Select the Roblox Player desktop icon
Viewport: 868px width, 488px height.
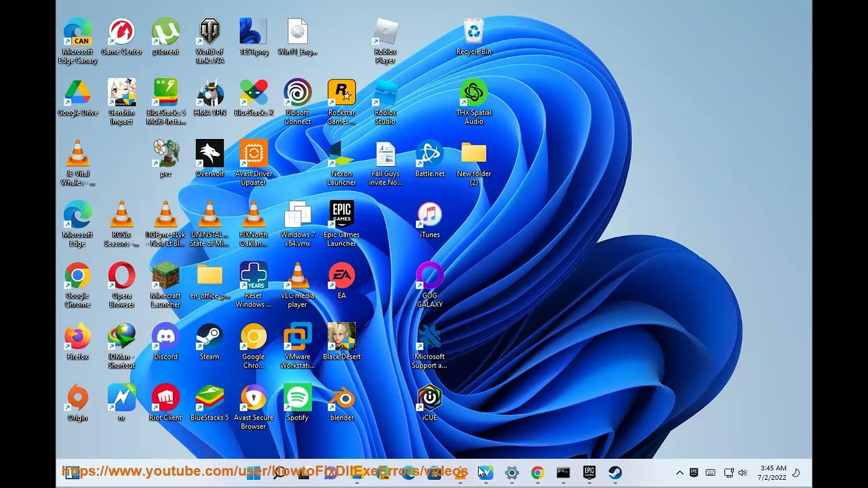click(x=385, y=41)
